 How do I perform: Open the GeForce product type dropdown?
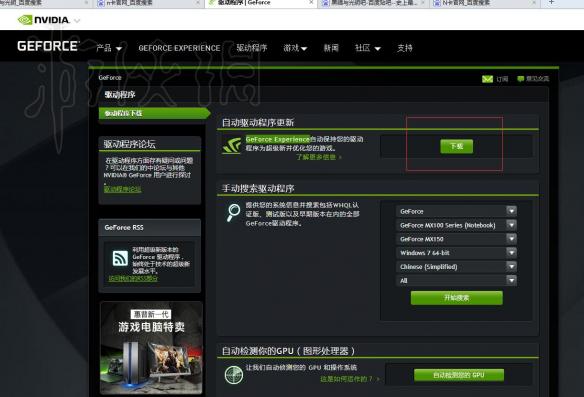[x=456, y=211]
